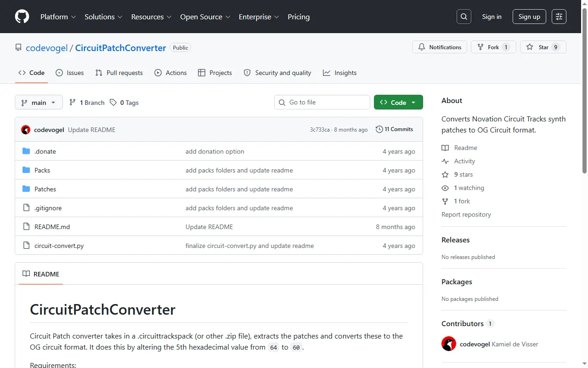588x368 pixels.
Task: Click the contributor avatar in Contributors
Action: 449,344
